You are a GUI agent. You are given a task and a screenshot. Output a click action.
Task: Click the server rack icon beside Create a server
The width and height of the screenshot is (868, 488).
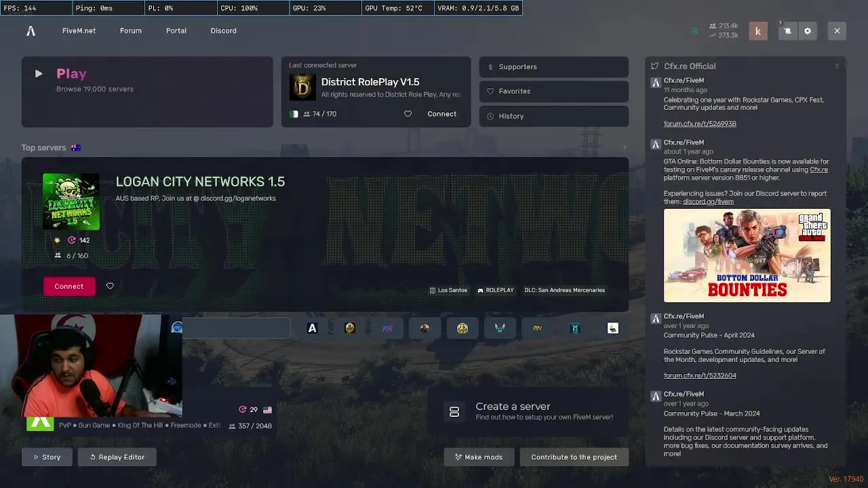[x=454, y=412]
